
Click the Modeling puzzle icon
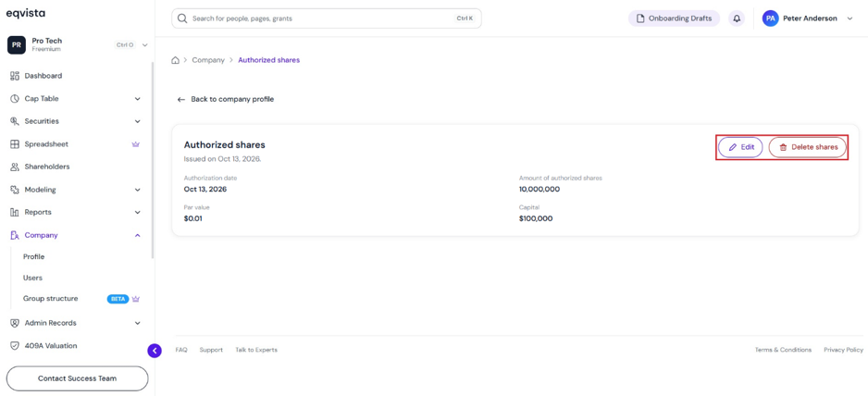click(15, 190)
